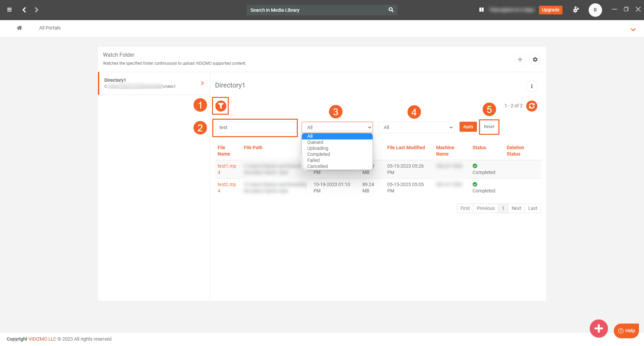Click the red floating add button
This screenshot has height=346, width=644.
tap(599, 329)
